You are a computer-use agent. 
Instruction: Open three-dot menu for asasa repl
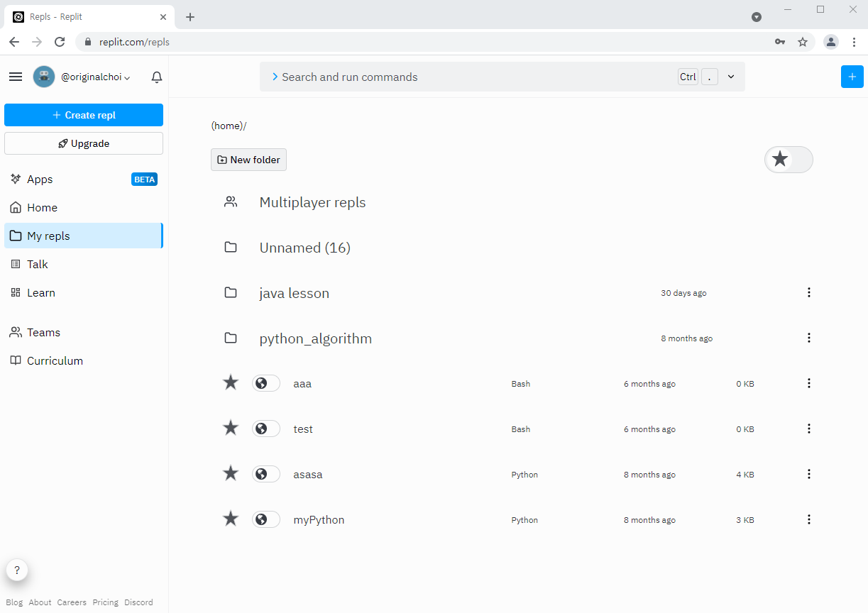809,474
